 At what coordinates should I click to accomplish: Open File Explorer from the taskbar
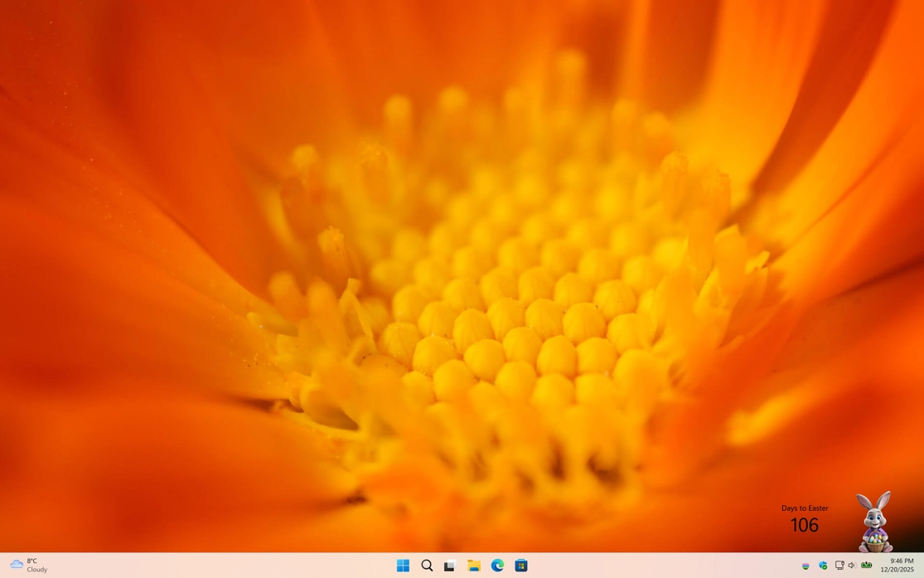(x=474, y=566)
